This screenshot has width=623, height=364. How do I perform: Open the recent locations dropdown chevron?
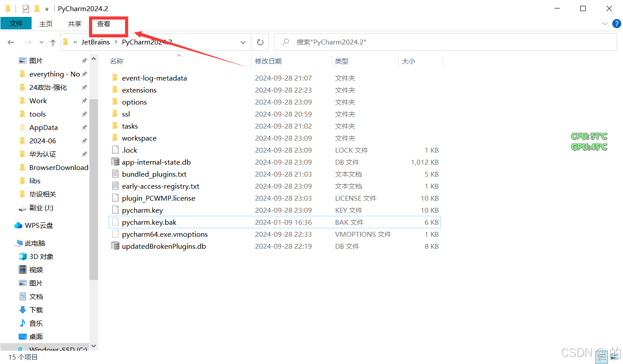click(x=41, y=42)
